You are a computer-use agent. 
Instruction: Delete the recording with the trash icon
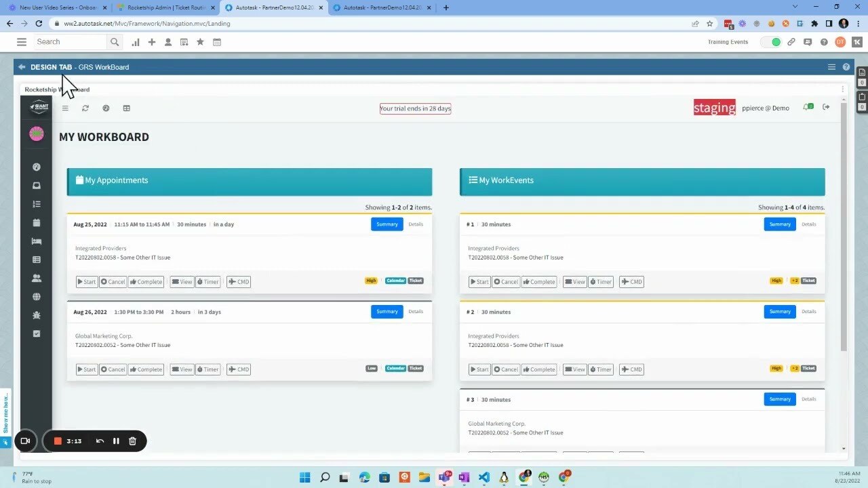point(132,441)
